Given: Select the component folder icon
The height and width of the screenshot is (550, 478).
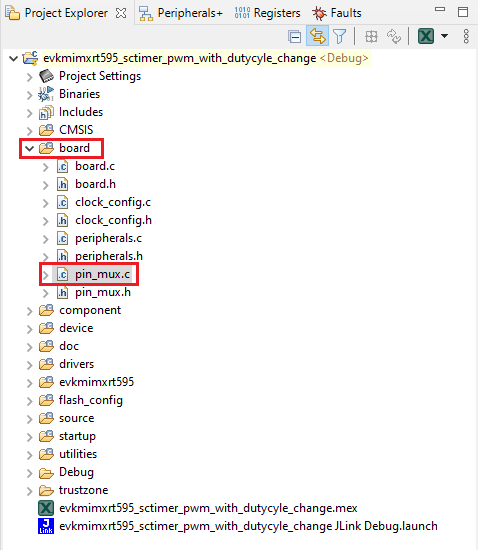Looking at the screenshot, I should pyautogui.click(x=46, y=310).
